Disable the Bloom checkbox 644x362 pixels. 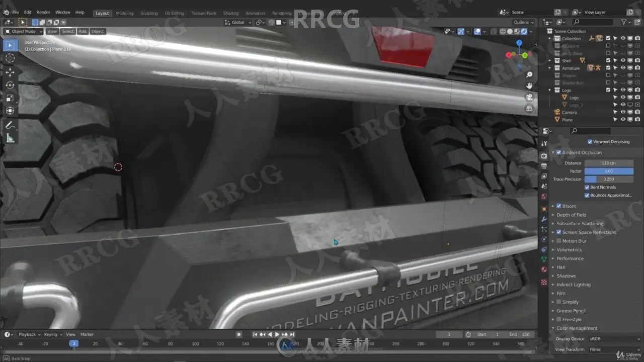point(559,206)
